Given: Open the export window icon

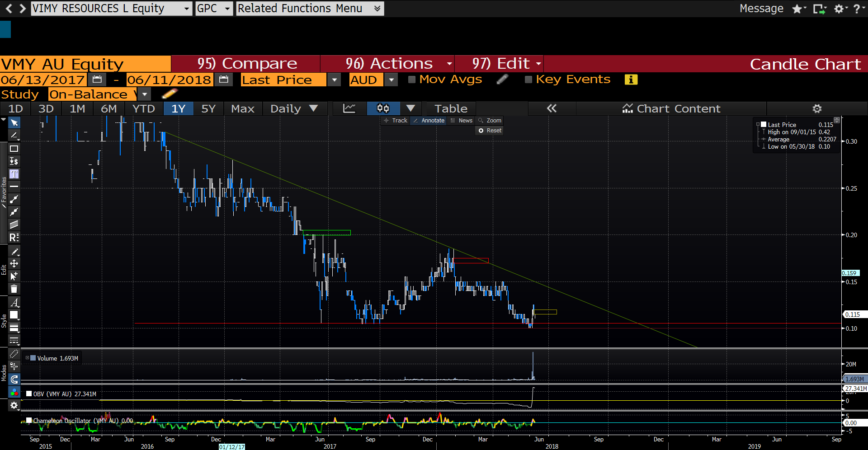Looking at the screenshot, I should tap(819, 9).
